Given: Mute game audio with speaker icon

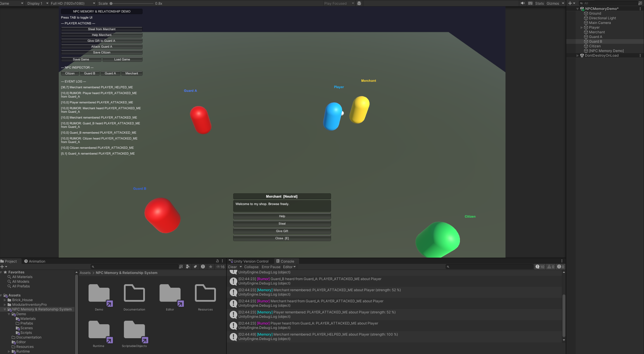Looking at the screenshot, I should pos(523,3).
